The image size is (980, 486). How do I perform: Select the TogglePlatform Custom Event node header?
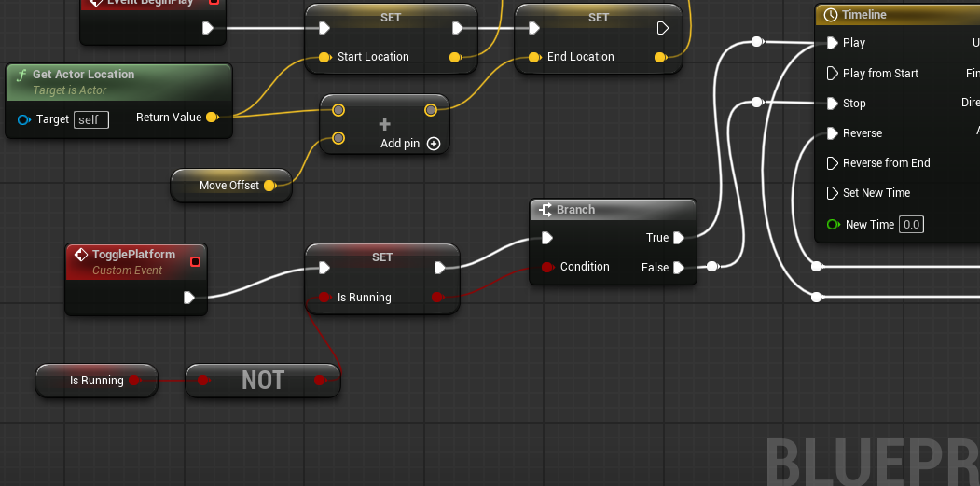pos(135,262)
